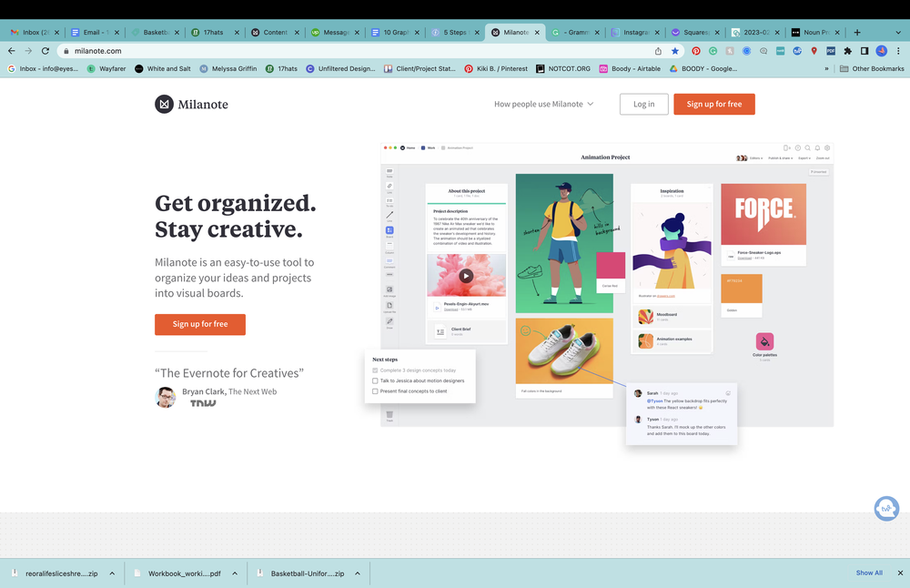This screenshot has width=910, height=588.
Task: Select the Cerise Red color swatch
Action: pos(611,266)
